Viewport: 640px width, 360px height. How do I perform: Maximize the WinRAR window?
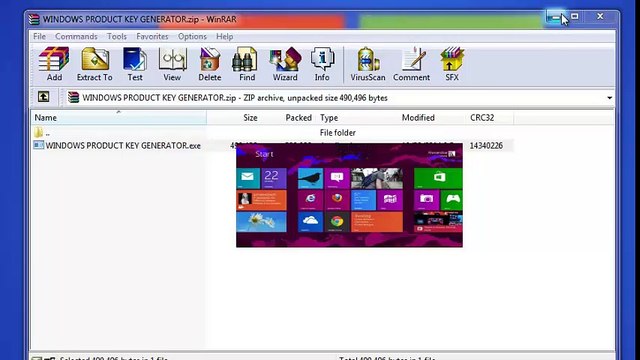click(575, 17)
